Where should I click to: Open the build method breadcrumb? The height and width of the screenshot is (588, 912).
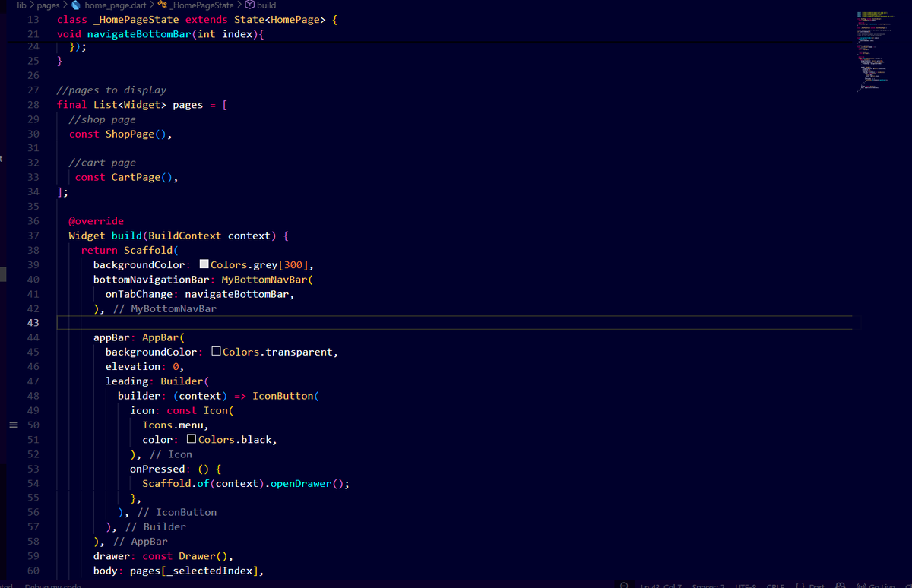(266, 5)
